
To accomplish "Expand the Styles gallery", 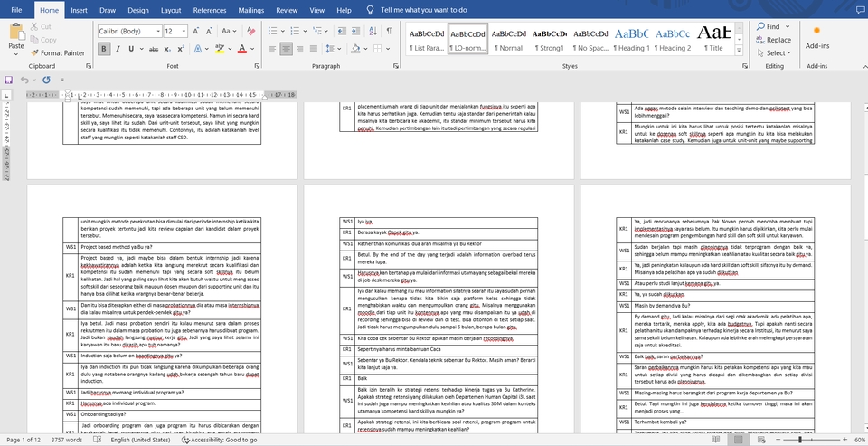I will [739, 50].
